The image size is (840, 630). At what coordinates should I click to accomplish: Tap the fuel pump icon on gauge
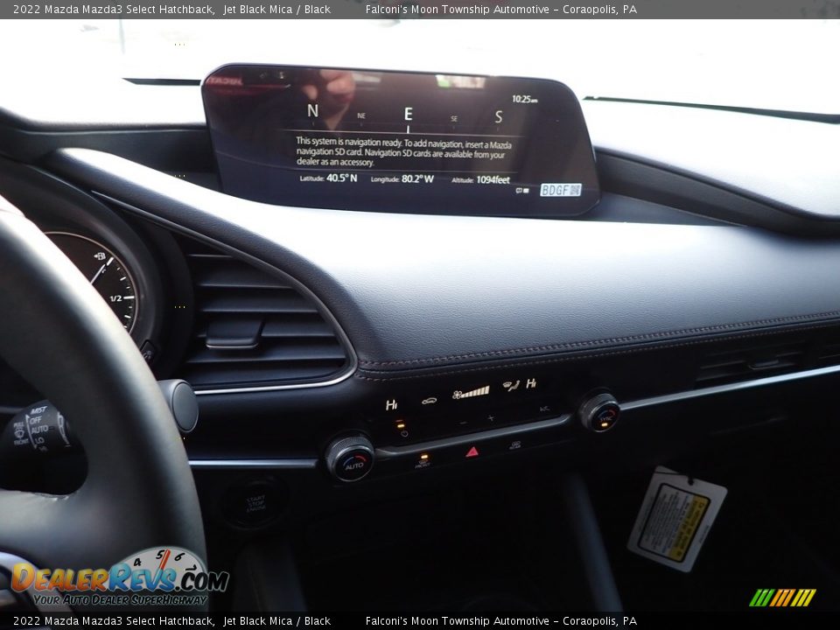coord(100,256)
